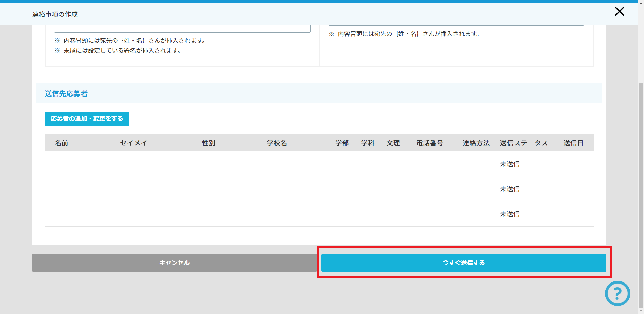
Task: Select the 学部 column header
Action: (342, 143)
